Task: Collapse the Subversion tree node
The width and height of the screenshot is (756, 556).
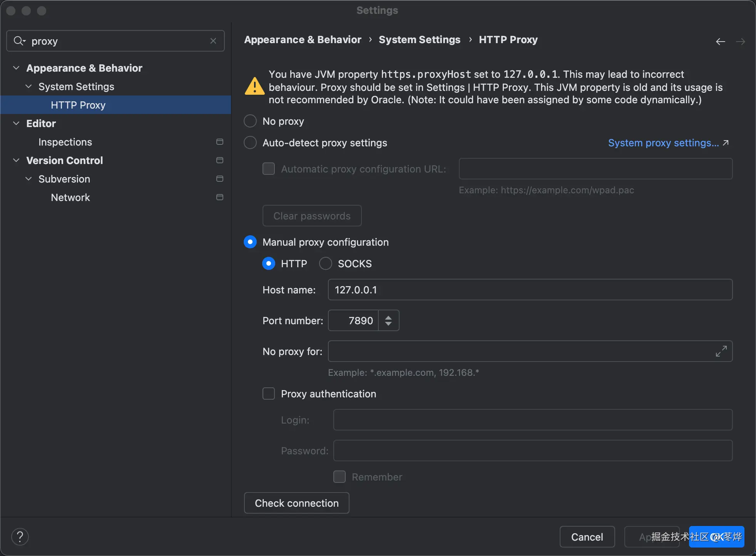Action: (x=28, y=179)
